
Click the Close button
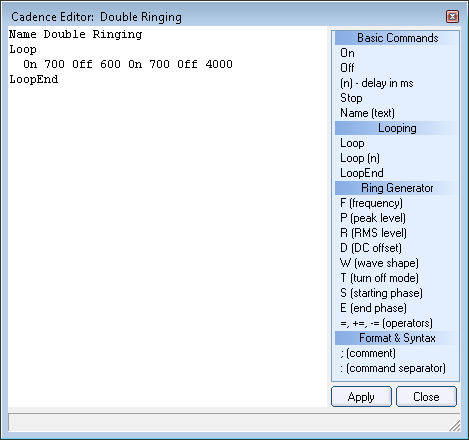426,397
